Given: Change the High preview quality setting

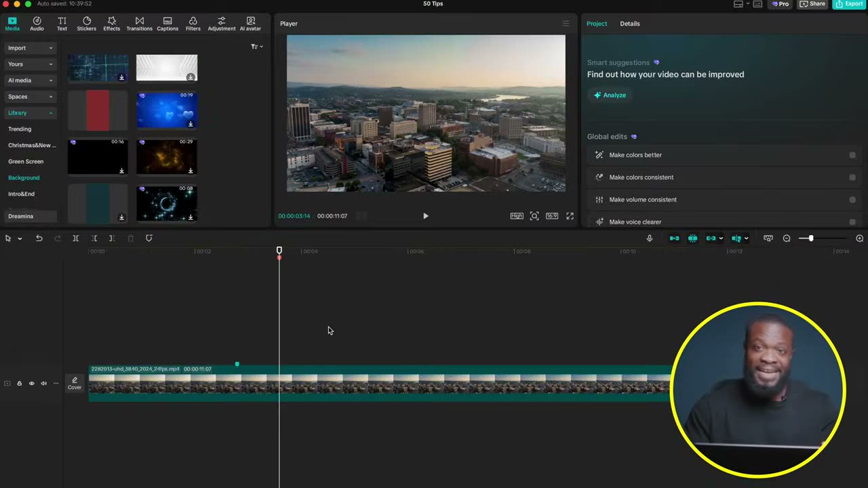Looking at the screenshot, I should [x=517, y=216].
